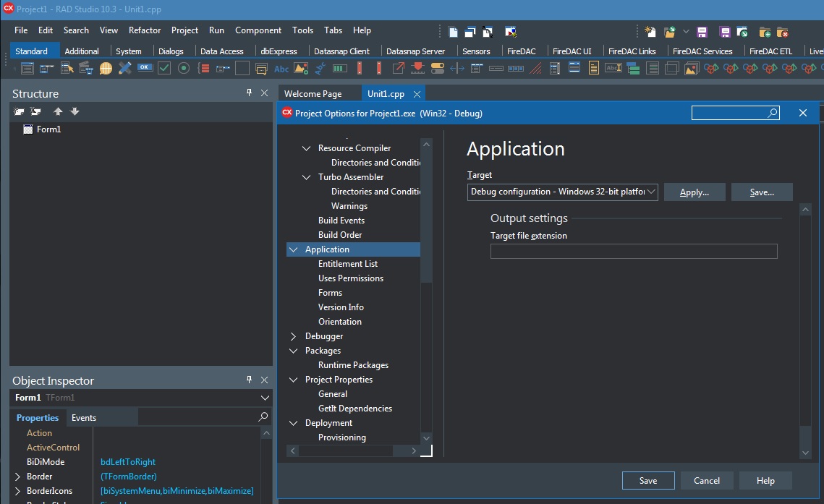Pin the Object Inspector panel

tap(249, 380)
